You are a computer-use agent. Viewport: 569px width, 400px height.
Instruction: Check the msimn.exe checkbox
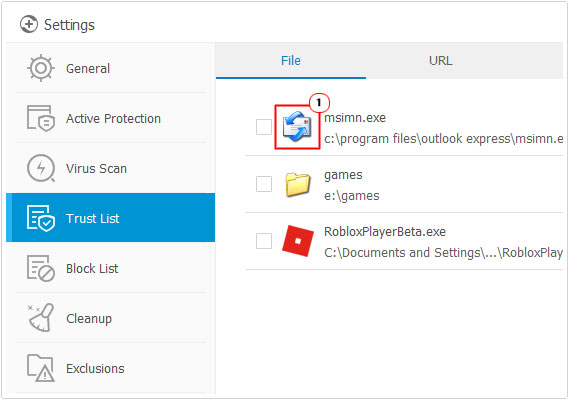point(264,127)
